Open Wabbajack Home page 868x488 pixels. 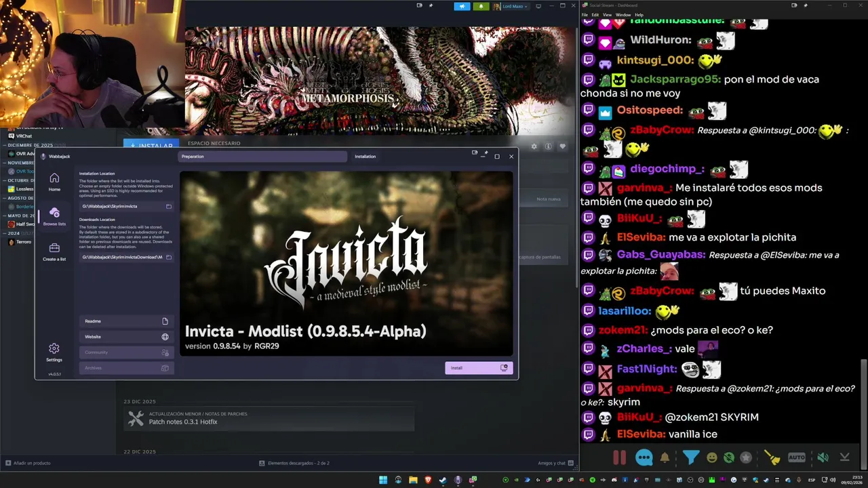click(x=54, y=182)
